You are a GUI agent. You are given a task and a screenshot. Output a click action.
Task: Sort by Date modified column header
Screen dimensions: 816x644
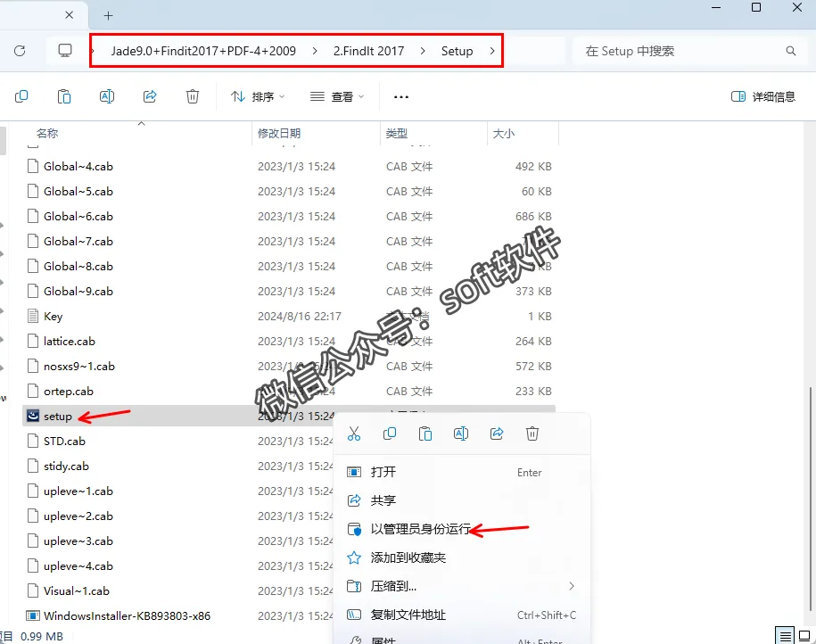pyautogui.click(x=316, y=133)
